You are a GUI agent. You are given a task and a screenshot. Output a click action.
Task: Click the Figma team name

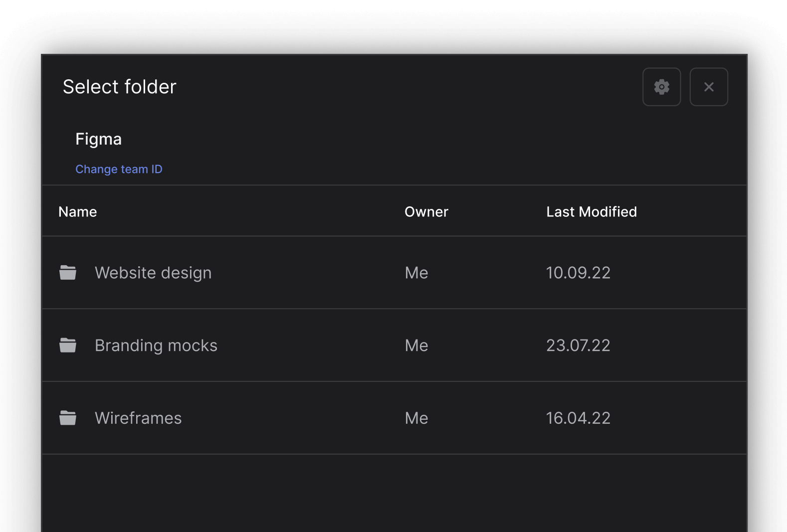98,139
